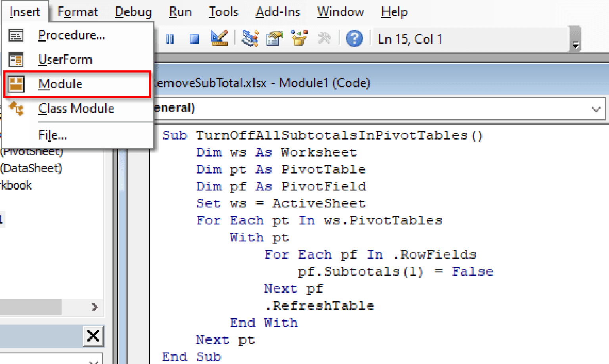
Task: Open the Run menu
Action: coord(180,12)
